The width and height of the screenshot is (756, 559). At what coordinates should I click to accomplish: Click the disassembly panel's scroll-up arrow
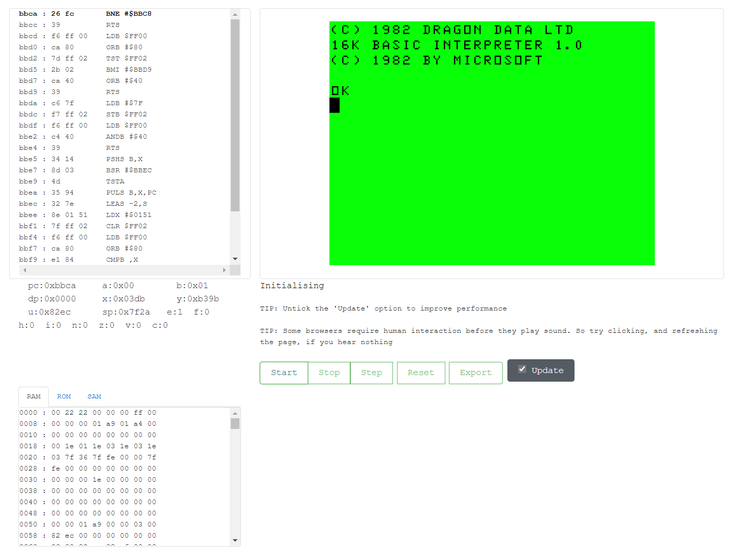[x=235, y=14]
